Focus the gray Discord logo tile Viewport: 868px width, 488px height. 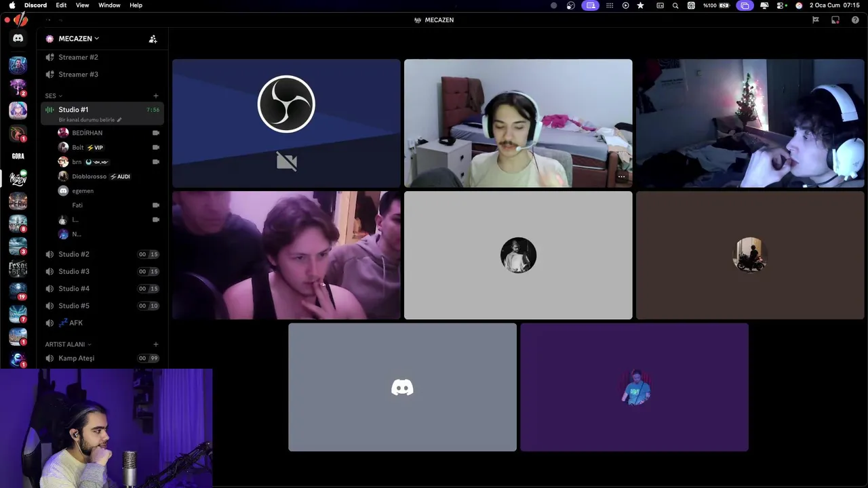pos(402,387)
